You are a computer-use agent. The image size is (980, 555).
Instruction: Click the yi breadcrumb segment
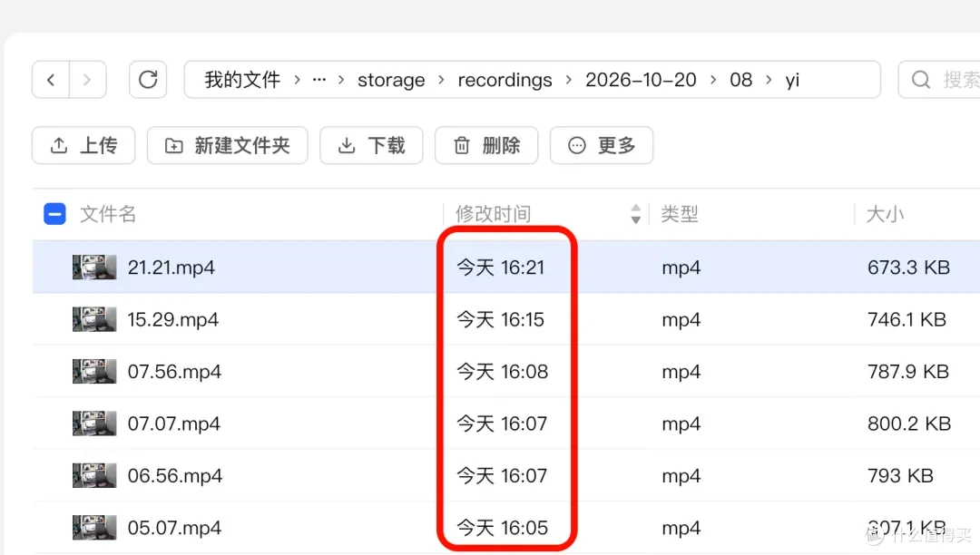tap(792, 81)
